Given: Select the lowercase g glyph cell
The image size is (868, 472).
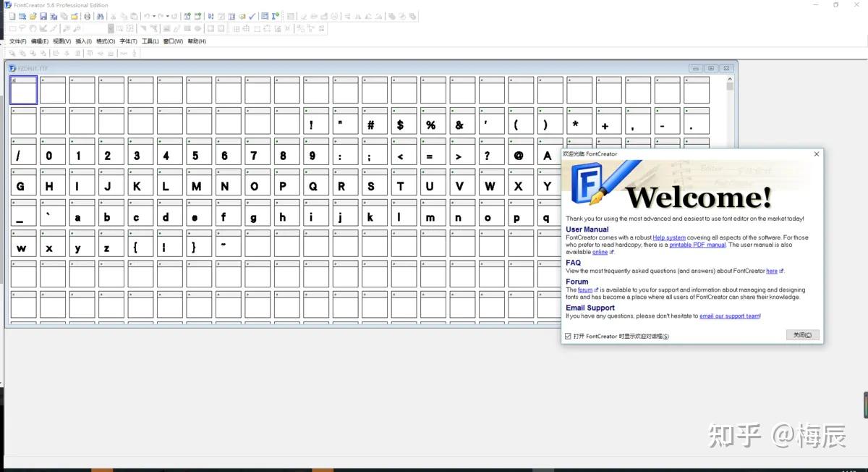Looking at the screenshot, I should [258, 213].
